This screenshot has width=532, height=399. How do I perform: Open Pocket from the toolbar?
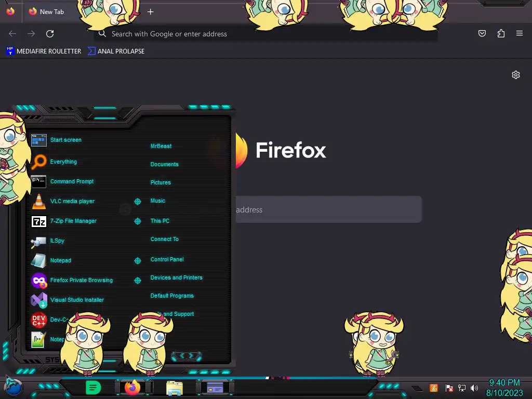coord(482,33)
